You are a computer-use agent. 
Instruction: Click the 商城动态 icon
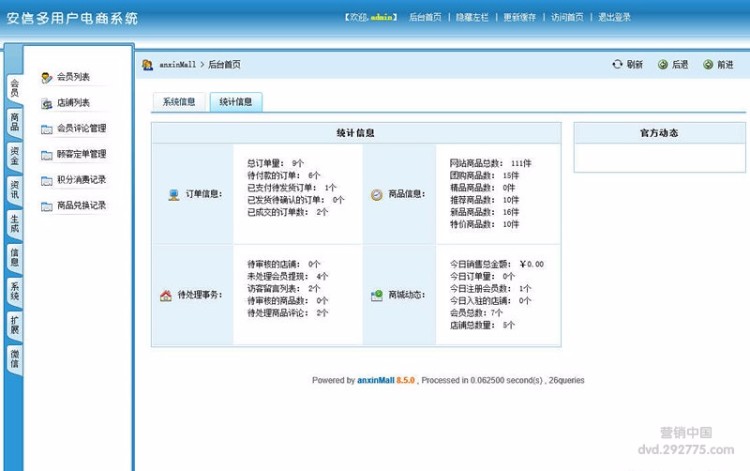click(377, 296)
